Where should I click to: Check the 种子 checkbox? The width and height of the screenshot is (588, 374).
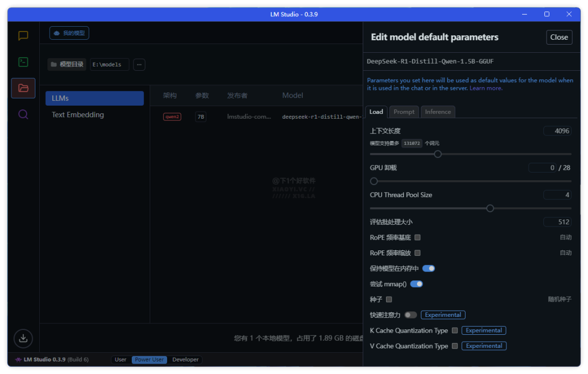[x=389, y=299]
